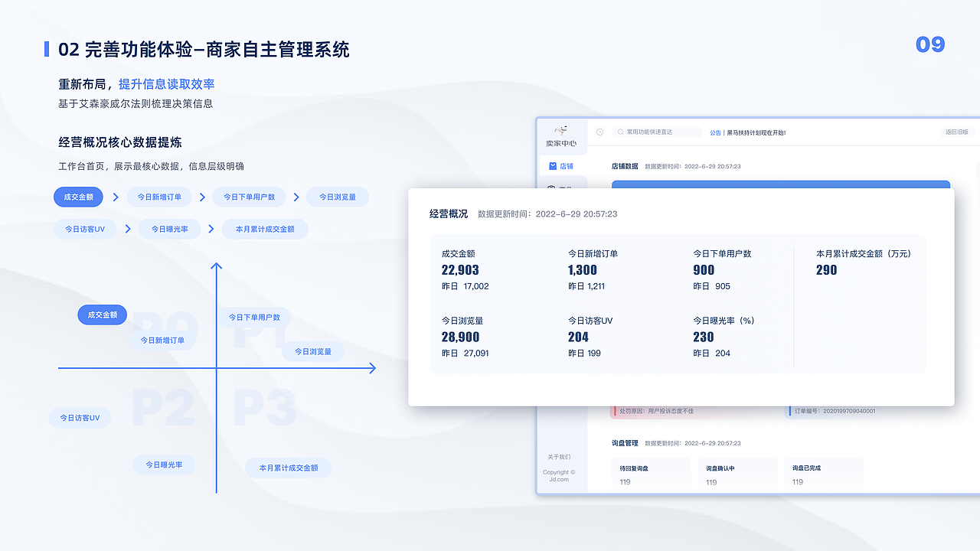Image resolution: width=980 pixels, height=551 pixels.
Task: Click the 本月累计成交金额 tag
Action: [264, 229]
